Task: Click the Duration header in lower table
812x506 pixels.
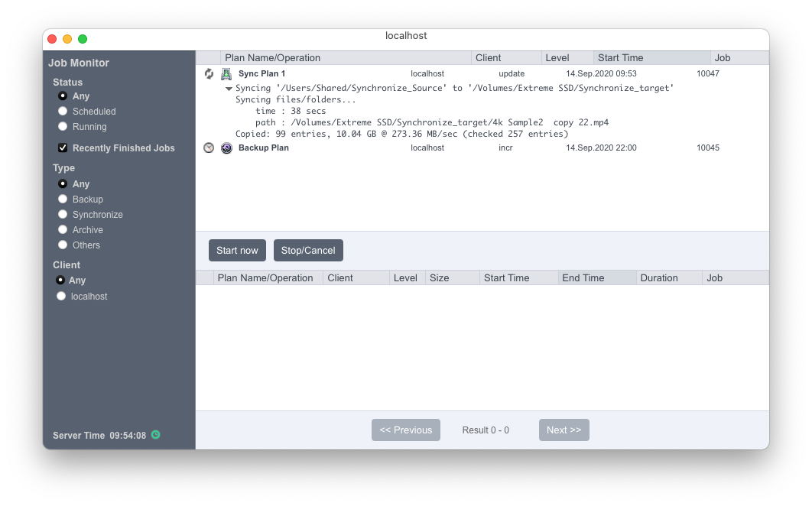Action: click(668, 278)
